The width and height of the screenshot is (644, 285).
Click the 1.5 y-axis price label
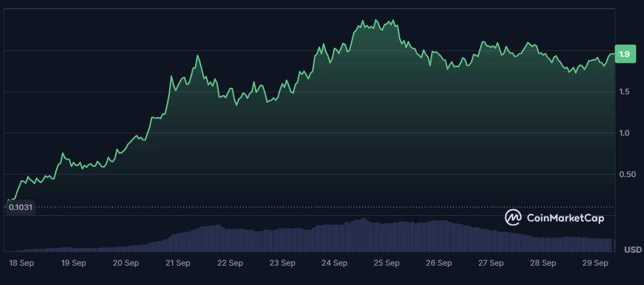pyautogui.click(x=623, y=92)
